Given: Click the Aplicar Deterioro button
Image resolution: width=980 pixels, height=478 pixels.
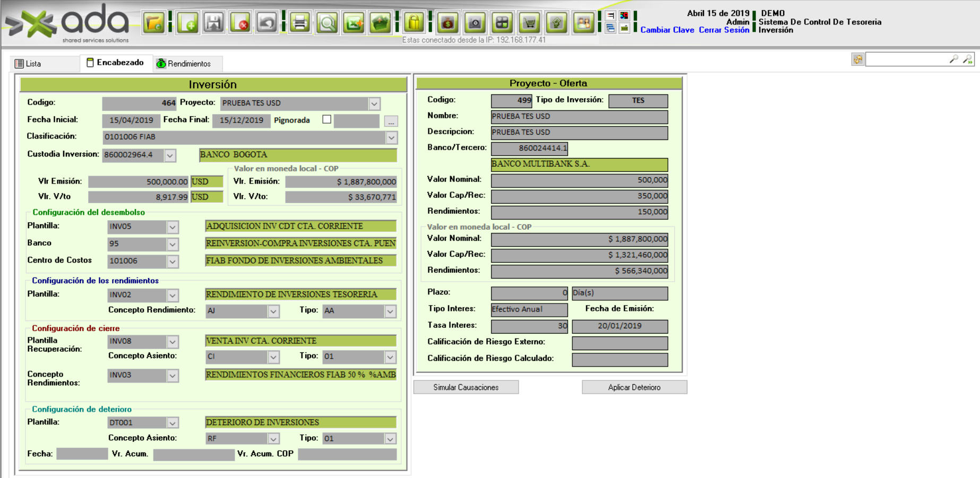Looking at the screenshot, I should (x=634, y=387).
